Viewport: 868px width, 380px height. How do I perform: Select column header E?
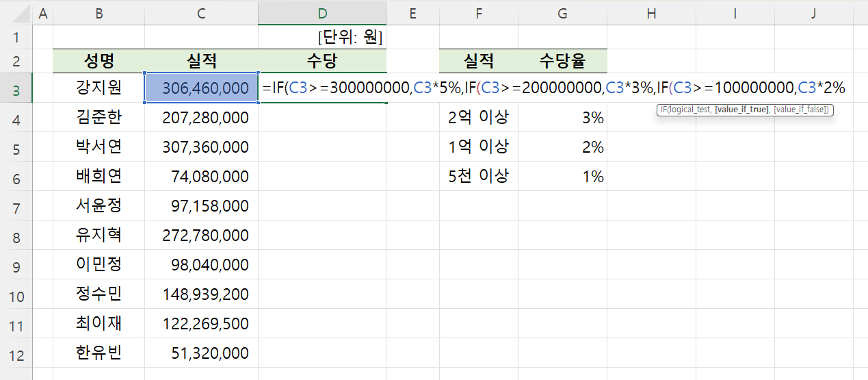[x=412, y=14]
